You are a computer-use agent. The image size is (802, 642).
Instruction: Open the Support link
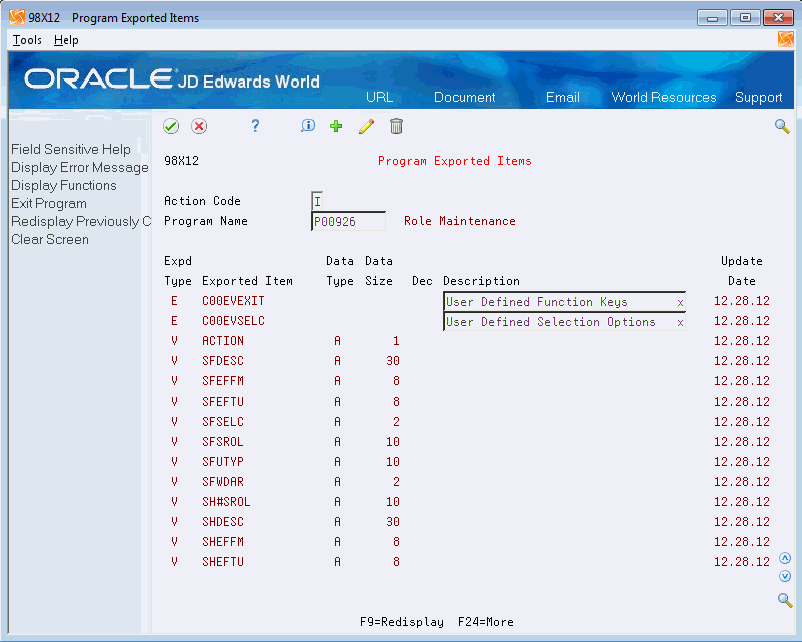(x=759, y=97)
